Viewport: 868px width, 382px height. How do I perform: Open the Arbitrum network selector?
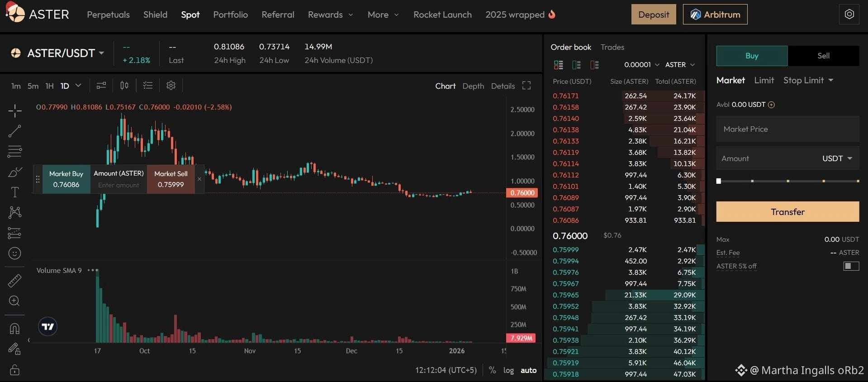715,14
